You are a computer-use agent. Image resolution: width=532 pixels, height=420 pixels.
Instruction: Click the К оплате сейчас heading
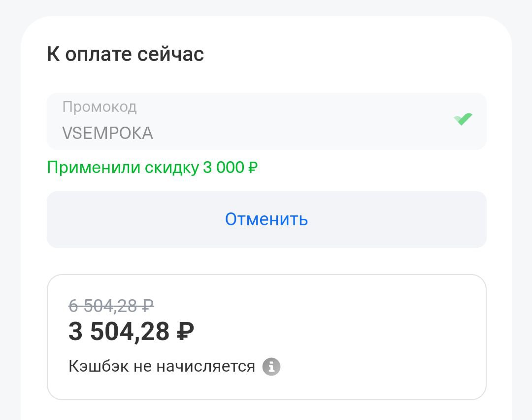[125, 54]
